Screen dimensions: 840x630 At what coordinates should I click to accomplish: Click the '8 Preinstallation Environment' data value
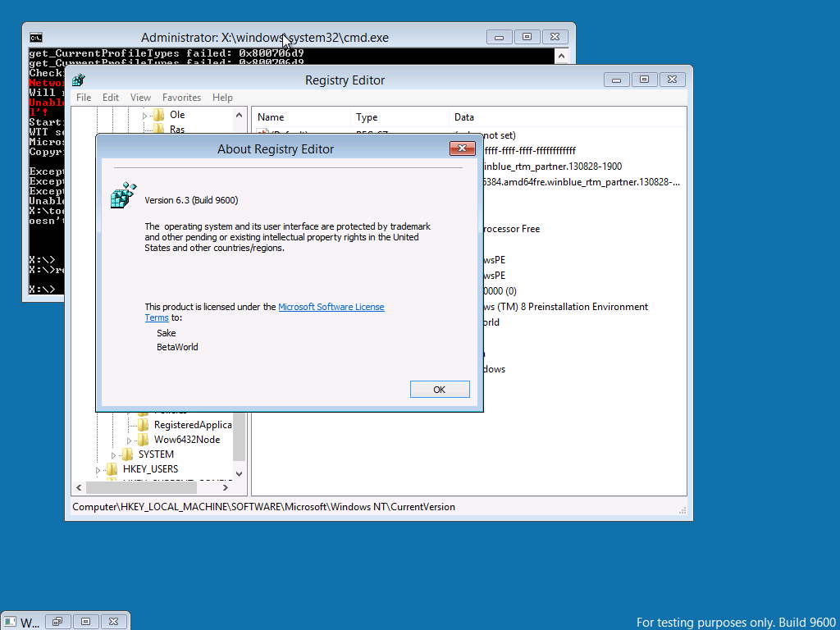coord(565,307)
